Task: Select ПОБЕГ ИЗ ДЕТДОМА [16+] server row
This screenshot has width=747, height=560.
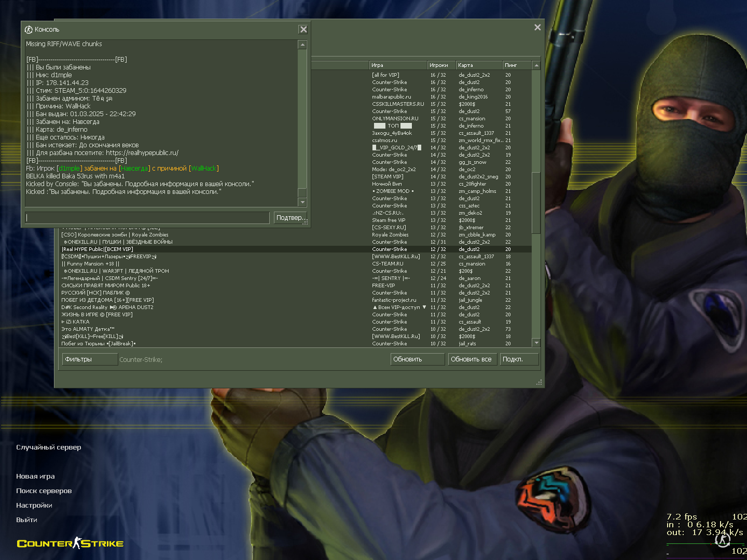Action: tap(296, 300)
